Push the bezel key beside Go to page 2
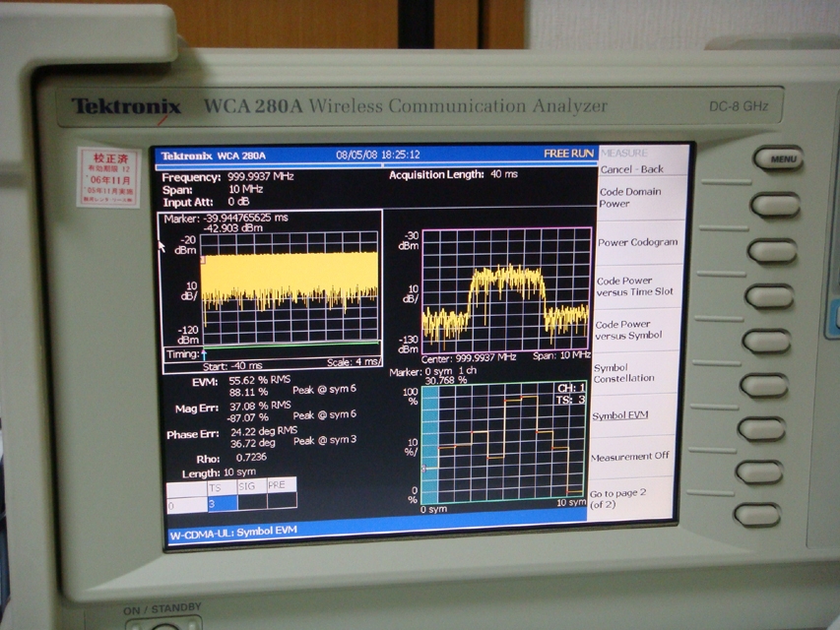 tap(757, 515)
